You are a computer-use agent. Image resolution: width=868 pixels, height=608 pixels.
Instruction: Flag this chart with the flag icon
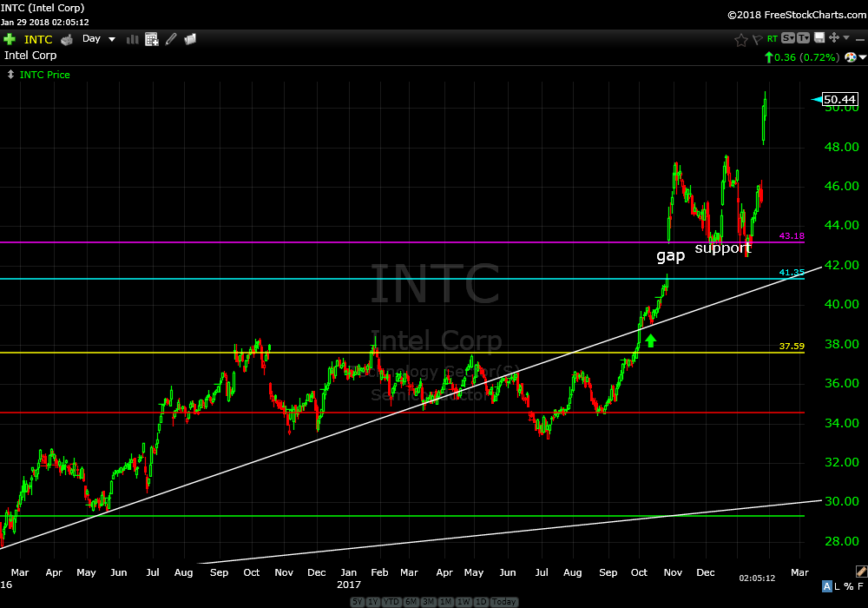coord(756,39)
